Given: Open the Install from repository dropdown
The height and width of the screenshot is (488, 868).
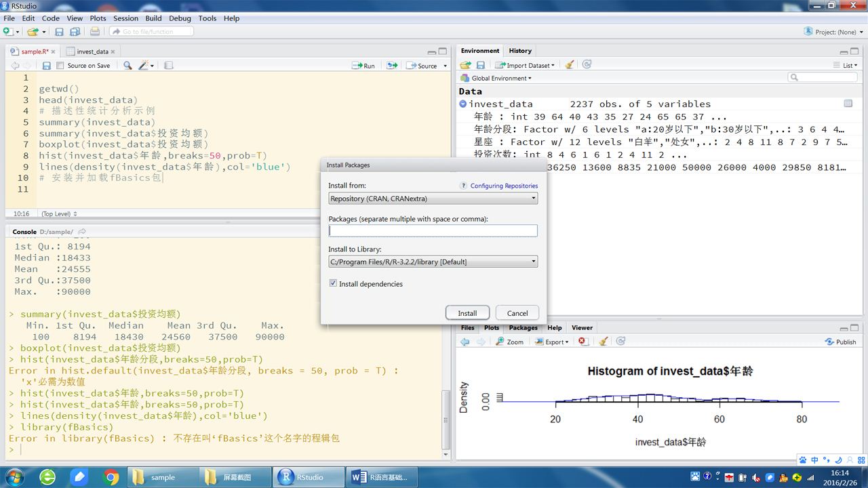Looking at the screenshot, I should 433,199.
